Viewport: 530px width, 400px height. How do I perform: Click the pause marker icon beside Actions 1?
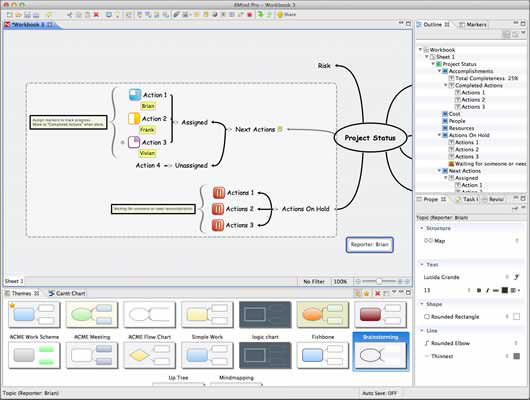point(218,193)
